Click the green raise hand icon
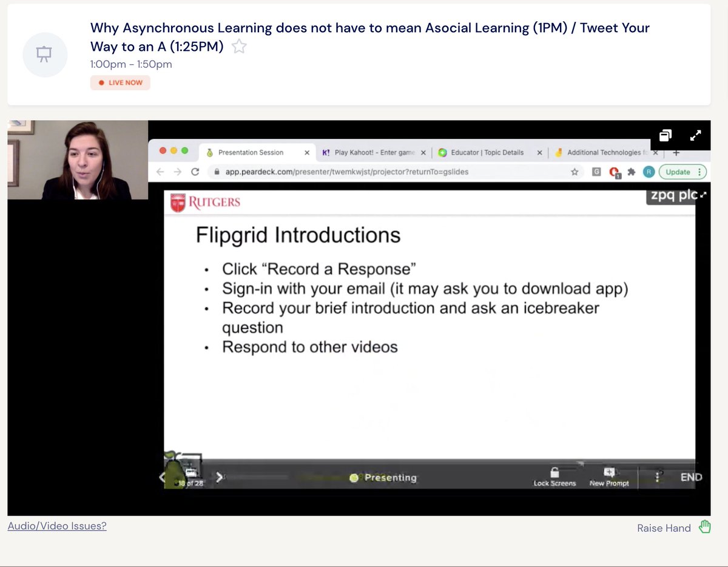Image resolution: width=728 pixels, height=567 pixels. pyautogui.click(x=704, y=527)
